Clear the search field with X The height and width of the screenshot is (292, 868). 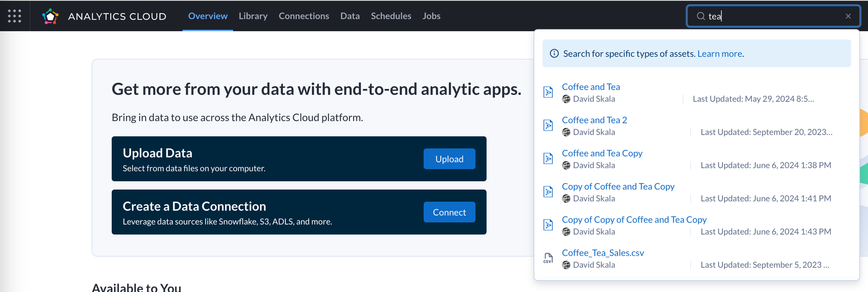pos(848,16)
